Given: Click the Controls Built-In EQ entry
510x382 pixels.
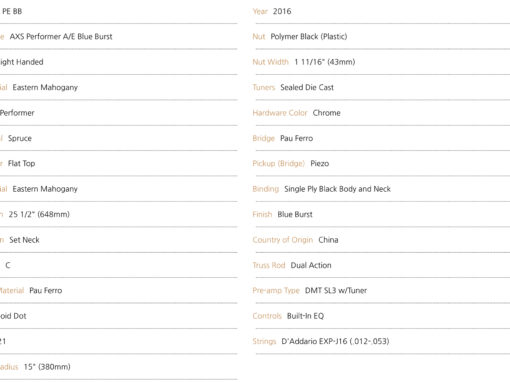Looking at the screenshot, I should click(288, 316).
